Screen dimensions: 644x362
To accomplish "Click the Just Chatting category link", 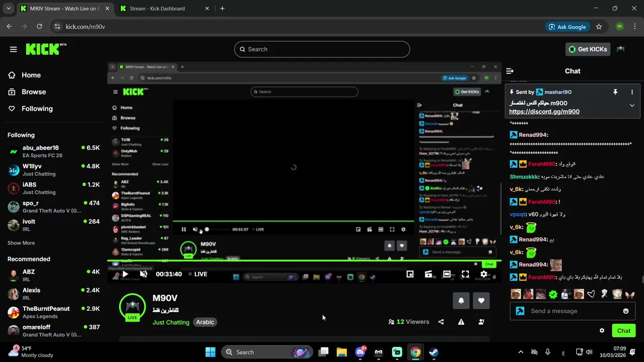I will tap(171, 322).
